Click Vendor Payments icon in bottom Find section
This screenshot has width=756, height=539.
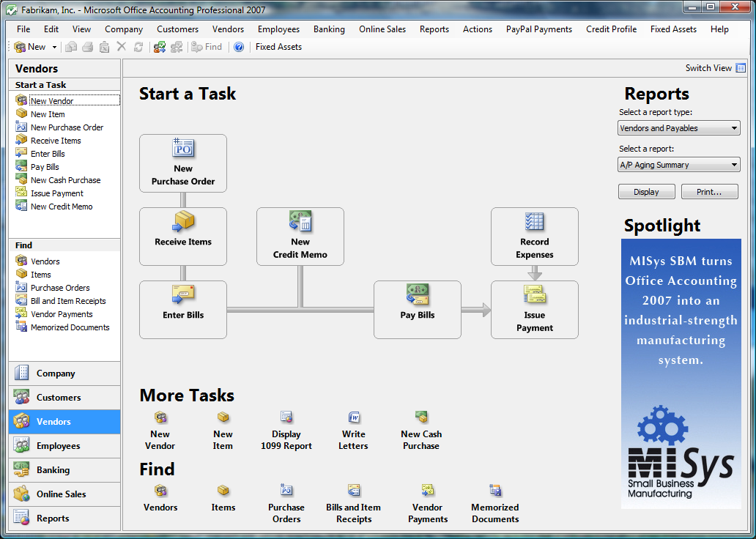tap(428, 491)
